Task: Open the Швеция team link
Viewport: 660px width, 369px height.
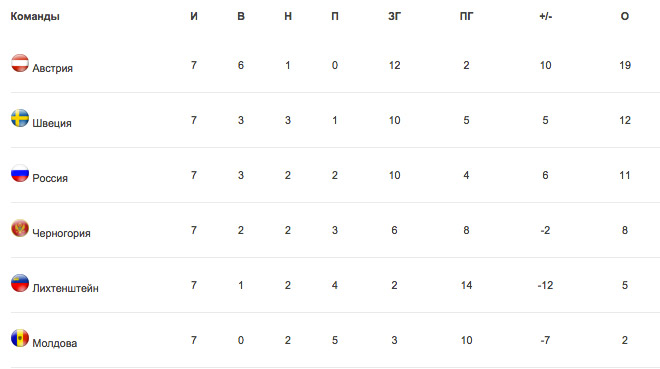Action: click(x=52, y=123)
